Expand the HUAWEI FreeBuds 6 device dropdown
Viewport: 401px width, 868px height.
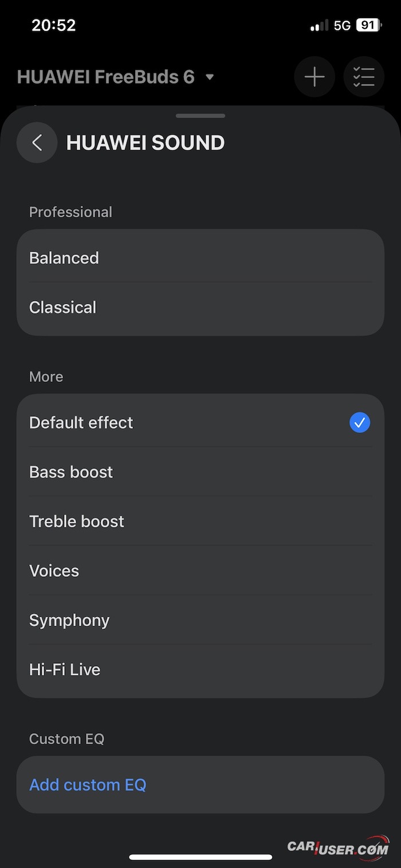(210, 77)
